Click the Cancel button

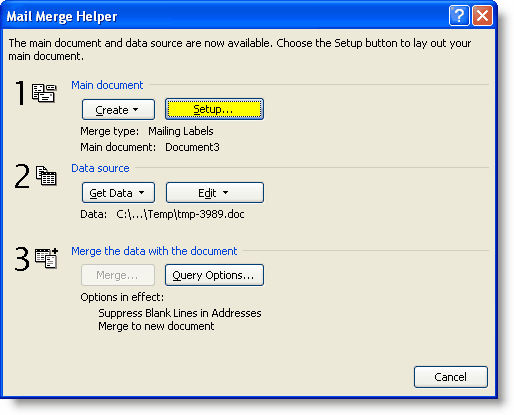(x=451, y=377)
